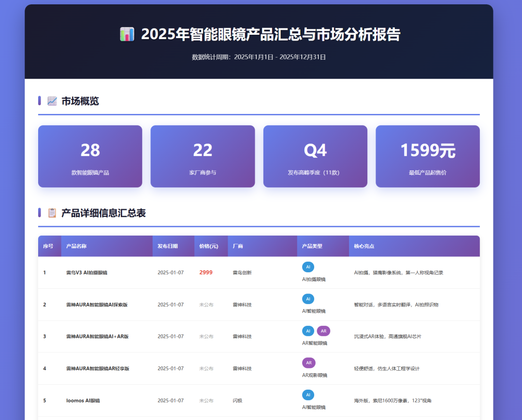Toggle the purple bar beside 市场概览 heading

point(40,100)
